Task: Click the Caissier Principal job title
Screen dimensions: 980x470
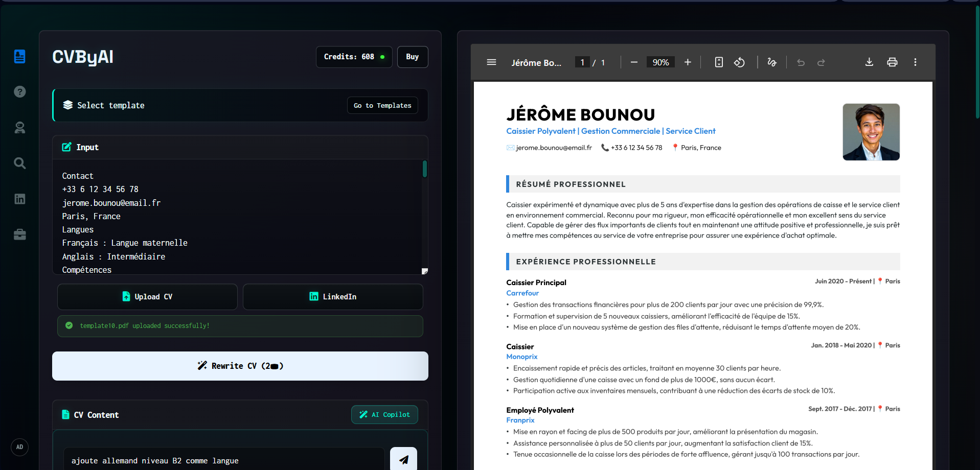Action: pos(536,283)
